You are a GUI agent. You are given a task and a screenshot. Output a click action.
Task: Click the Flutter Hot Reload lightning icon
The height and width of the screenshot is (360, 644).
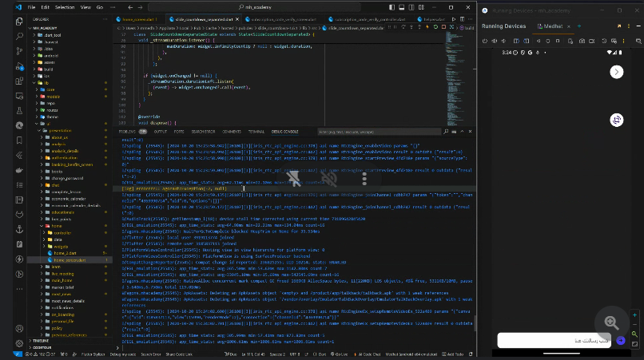coord(427,27)
